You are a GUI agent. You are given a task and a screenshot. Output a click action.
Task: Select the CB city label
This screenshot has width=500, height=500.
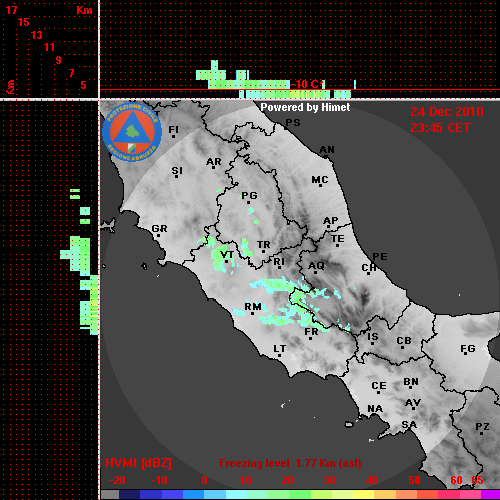coord(404,341)
